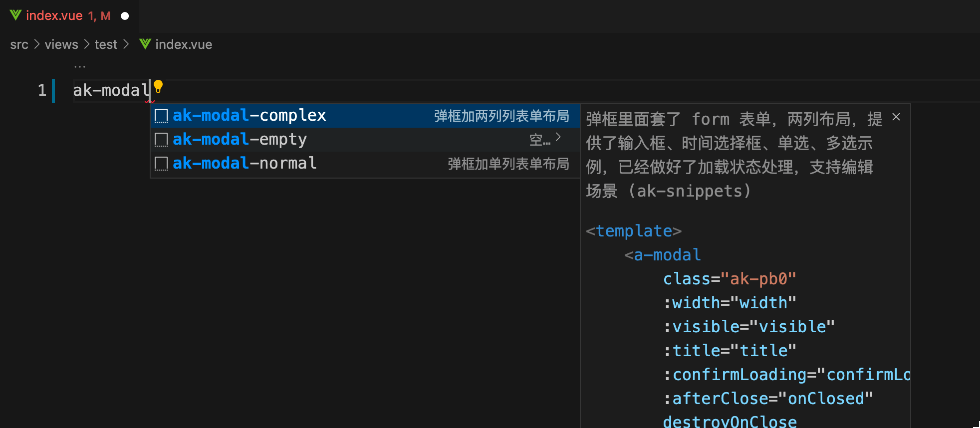The height and width of the screenshot is (428, 980).
Task: Place the cursor in the ak-modal text
Action: (111, 90)
